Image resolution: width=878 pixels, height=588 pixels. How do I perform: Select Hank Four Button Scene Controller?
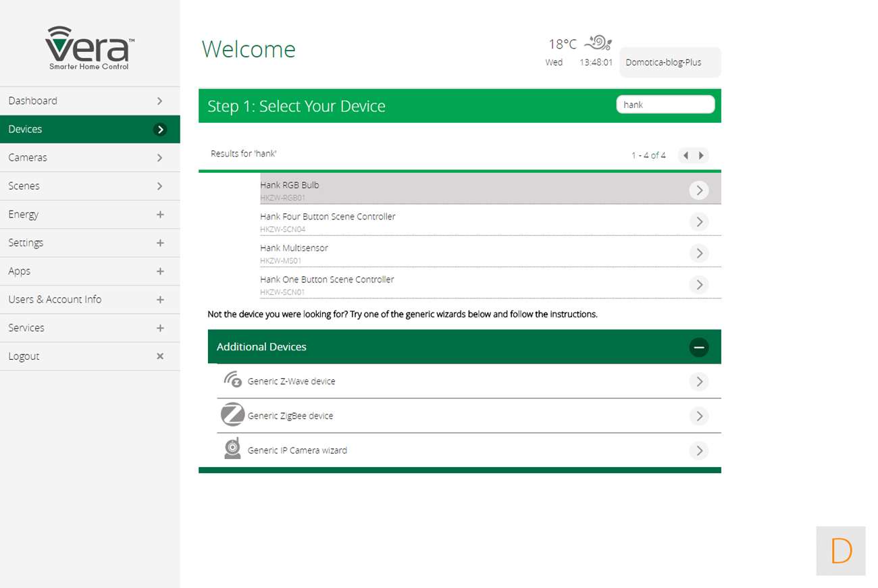pyautogui.click(x=328, y=217)
